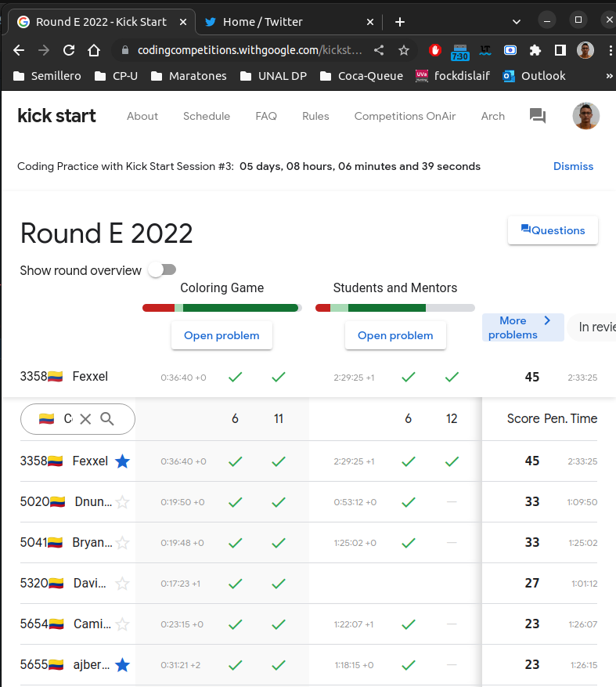The height and width of the screenshot is (687, 616).
Task: Click the blue screenshot extension icon
Action: tap(510, 50)
